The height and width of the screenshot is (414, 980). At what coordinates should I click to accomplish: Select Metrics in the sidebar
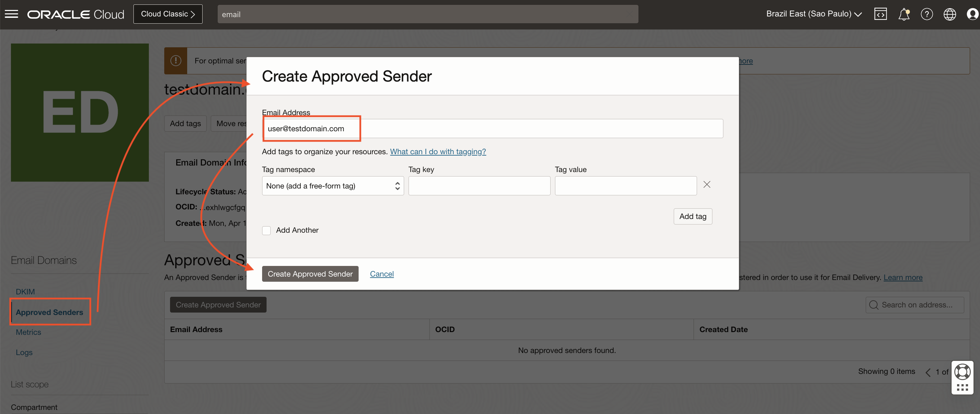click(x=28, y=332)
